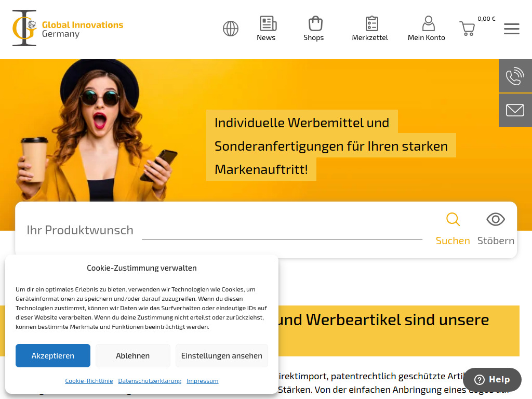Image resolution: width=532 pixels, height=399 pixels.
Task: Open Mein Konto account icon
Action: click(x=427, y=23)
